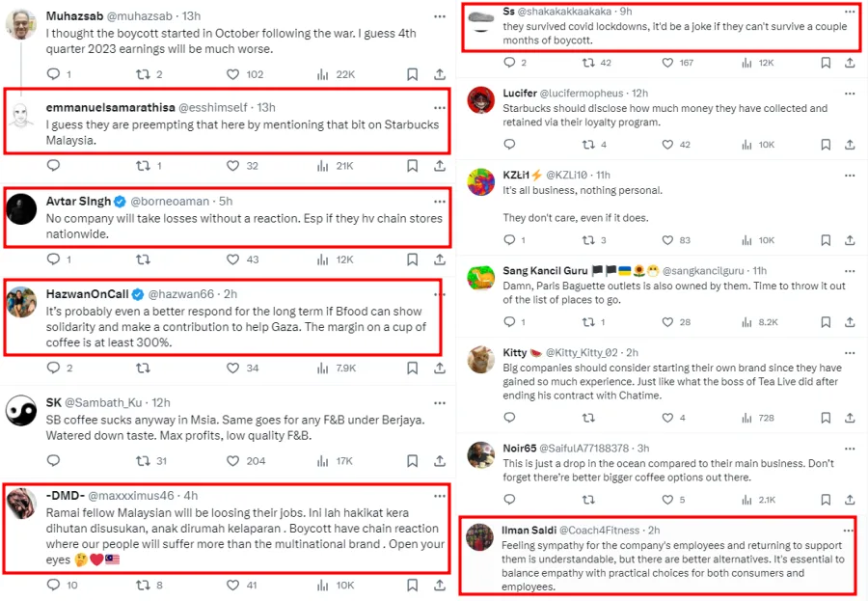Like Muhazsab's tweet about the boycott
Screen dimensions: 868x601
click(x=232, y=74)
